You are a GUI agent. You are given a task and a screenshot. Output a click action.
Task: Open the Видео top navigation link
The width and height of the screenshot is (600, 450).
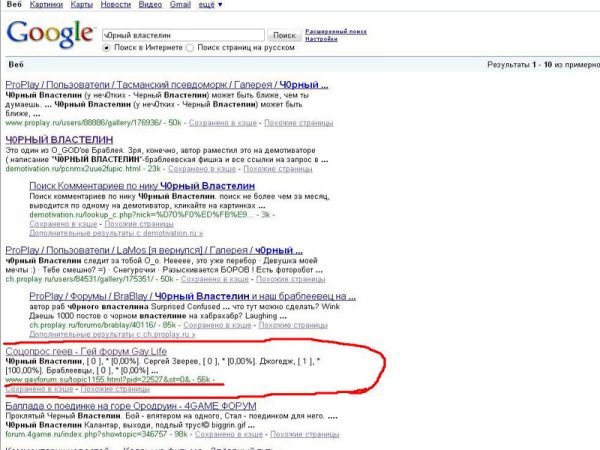(150, 5)
